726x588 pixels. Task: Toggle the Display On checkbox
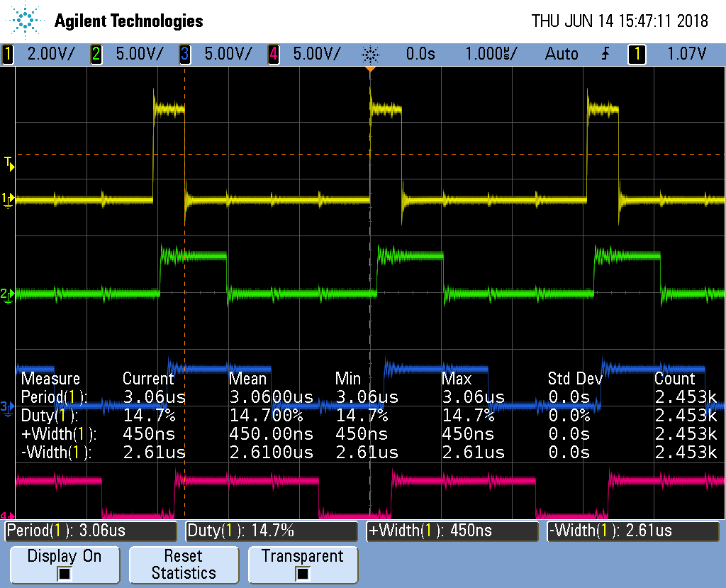pyautogui.click(x=65, y=573)
